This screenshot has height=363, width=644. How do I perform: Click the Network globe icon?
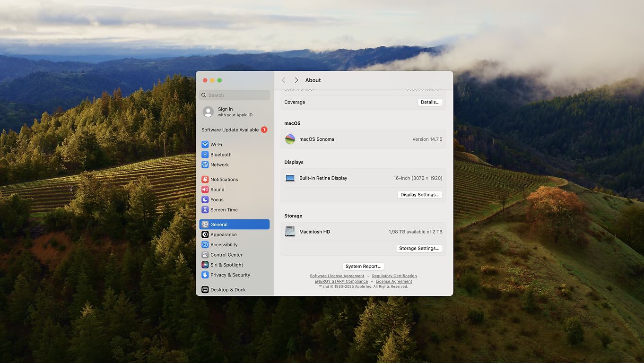pyautogui.click(x=205, y=164)
